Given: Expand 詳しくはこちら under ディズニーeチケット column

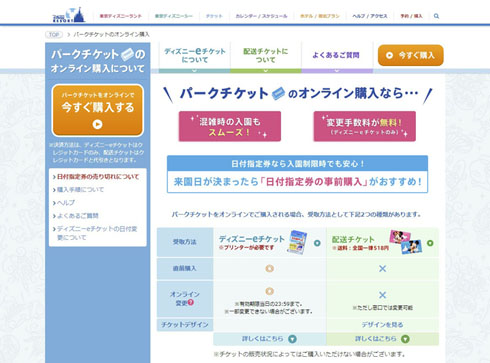Looking at the screenshot, I should (269, 339).
